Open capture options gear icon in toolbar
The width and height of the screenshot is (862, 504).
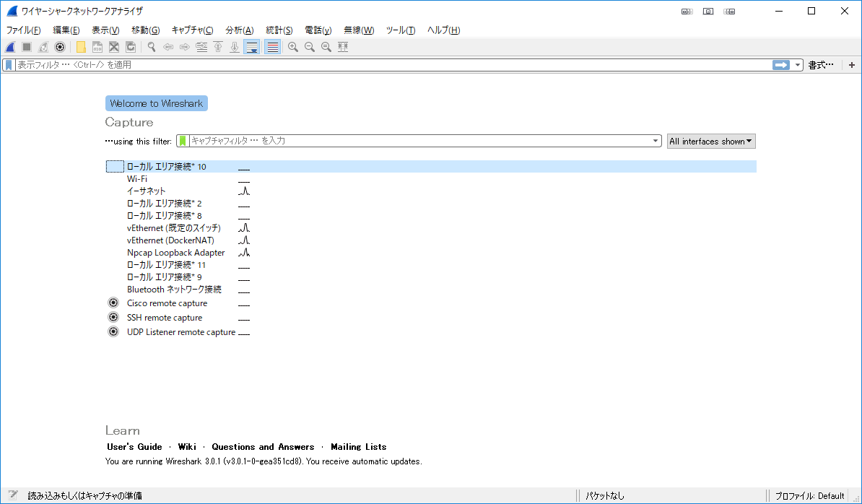pyautogui.click(x=60, y=47)
